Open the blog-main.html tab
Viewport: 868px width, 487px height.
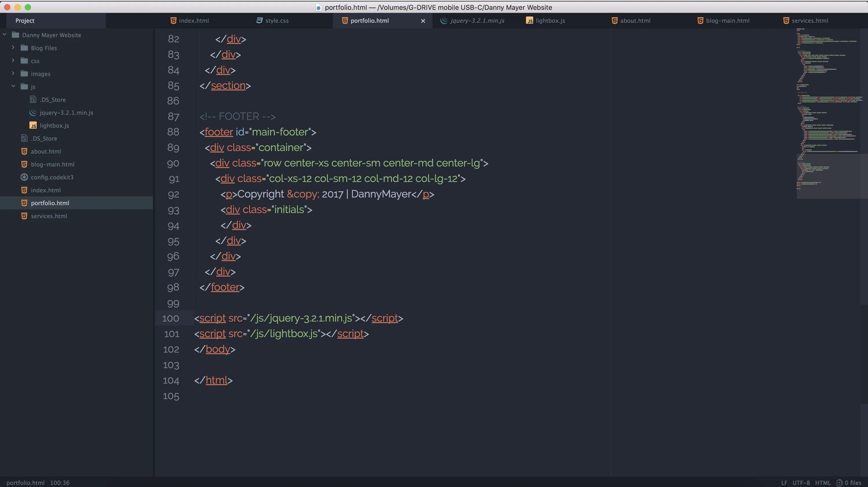(727, 21)
